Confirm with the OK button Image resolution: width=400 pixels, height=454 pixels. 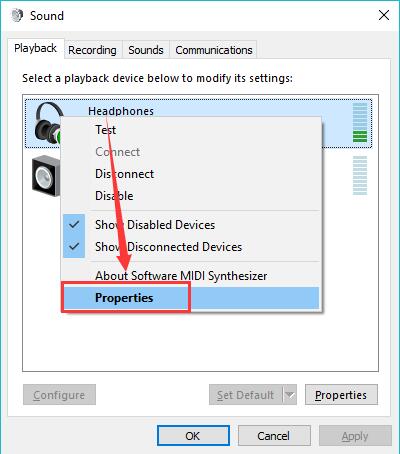coord(193,436)
